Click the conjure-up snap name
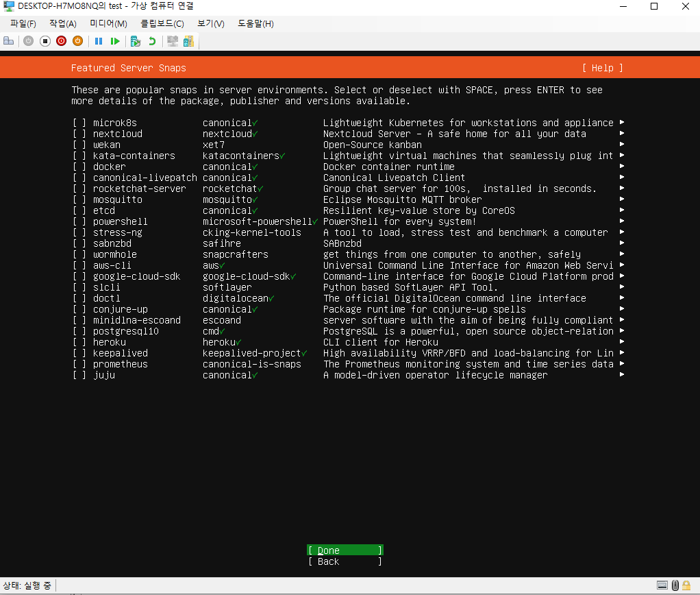The image size is (700, 595). coord(120,309)
